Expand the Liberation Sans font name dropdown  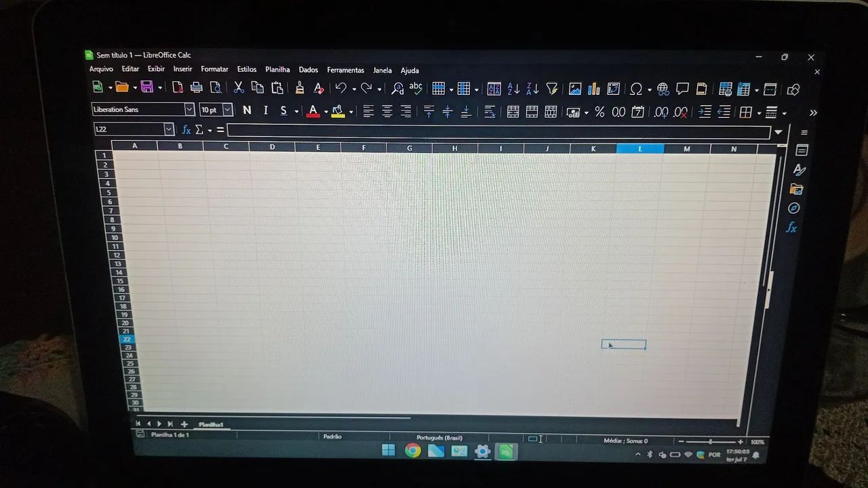point(189,109)
